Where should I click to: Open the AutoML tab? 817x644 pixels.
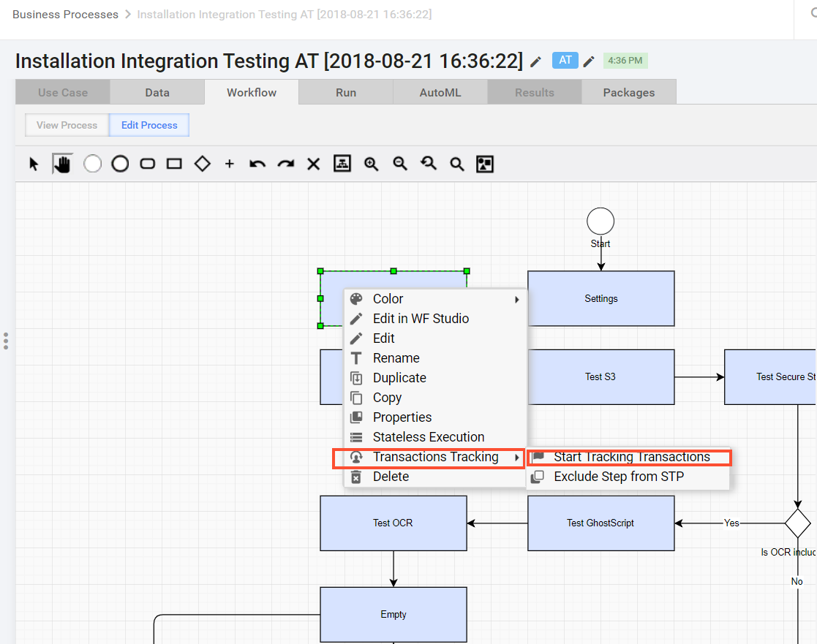[440, 92]
